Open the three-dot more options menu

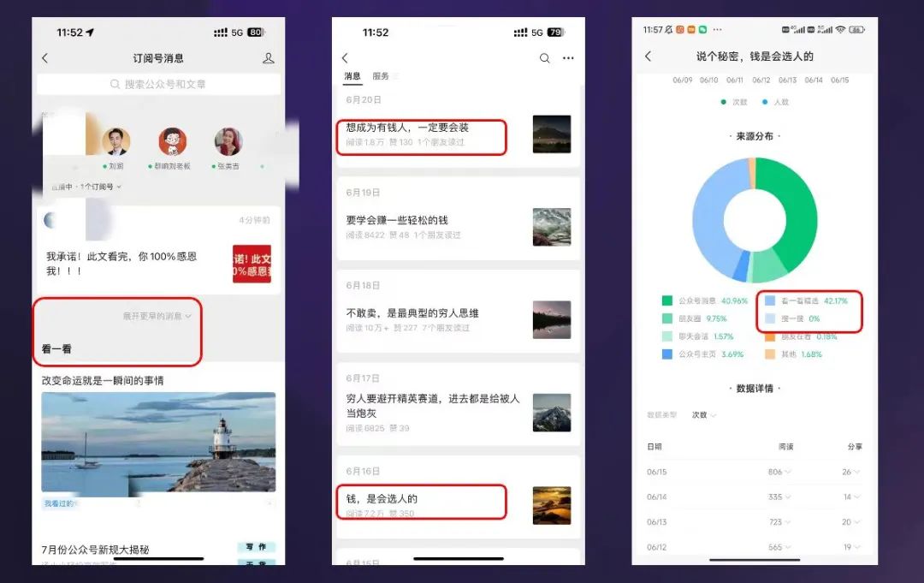(x=567, y=57)
